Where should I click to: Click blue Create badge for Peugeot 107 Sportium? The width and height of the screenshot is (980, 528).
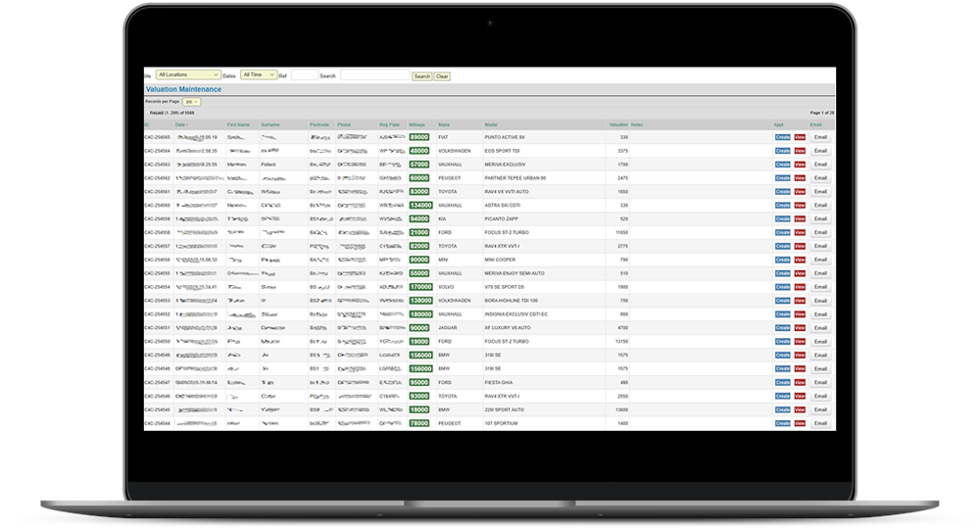coord(782,423)
